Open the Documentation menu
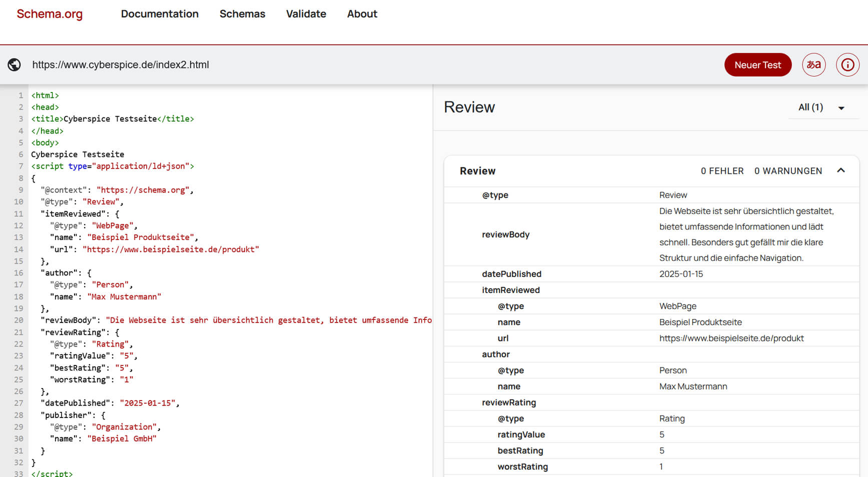The height and width of the screenshot is (477, 868). [x=160, y=14]
